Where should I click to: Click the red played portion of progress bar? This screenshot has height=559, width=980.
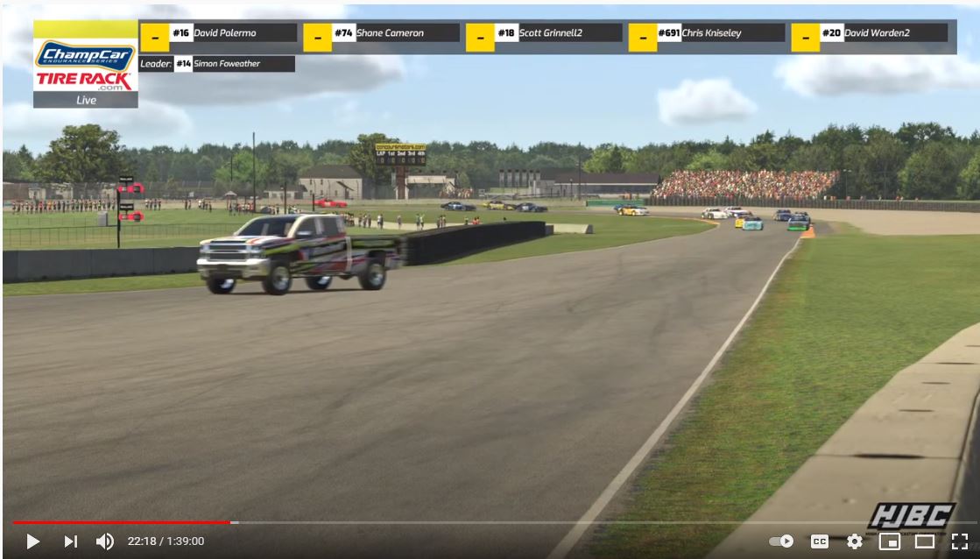coord(123,522)
